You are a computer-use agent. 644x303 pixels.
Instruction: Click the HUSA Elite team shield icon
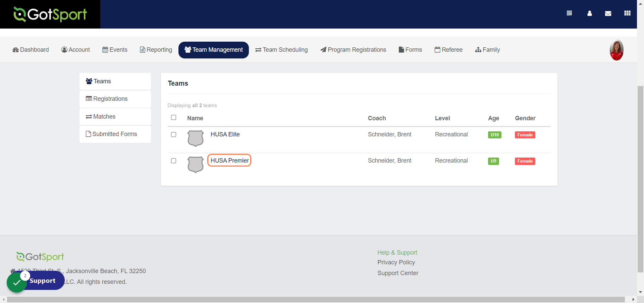click(196, 138)
